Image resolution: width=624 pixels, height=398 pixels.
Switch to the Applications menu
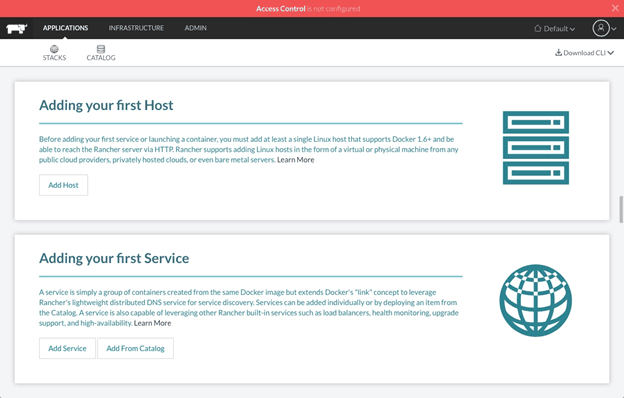click(65, 28)
